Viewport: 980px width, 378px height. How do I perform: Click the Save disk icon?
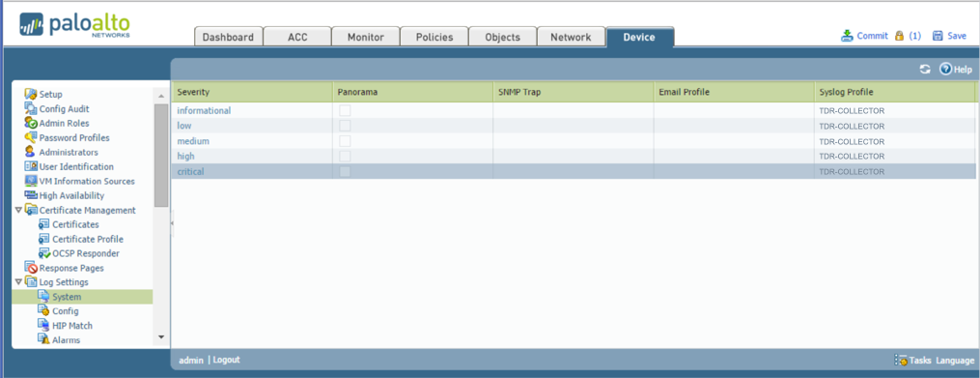click(x=938, y=36)
